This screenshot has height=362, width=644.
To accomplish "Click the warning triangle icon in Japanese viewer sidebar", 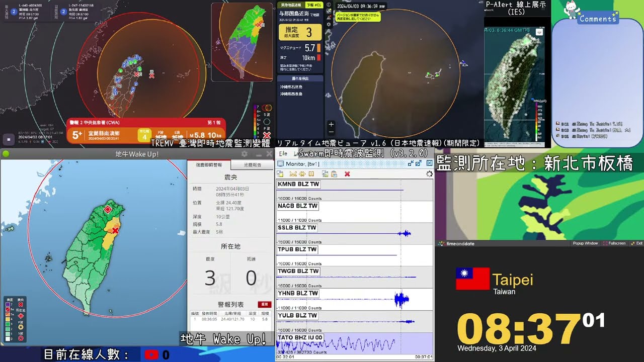I will click(x=329, y=17).
